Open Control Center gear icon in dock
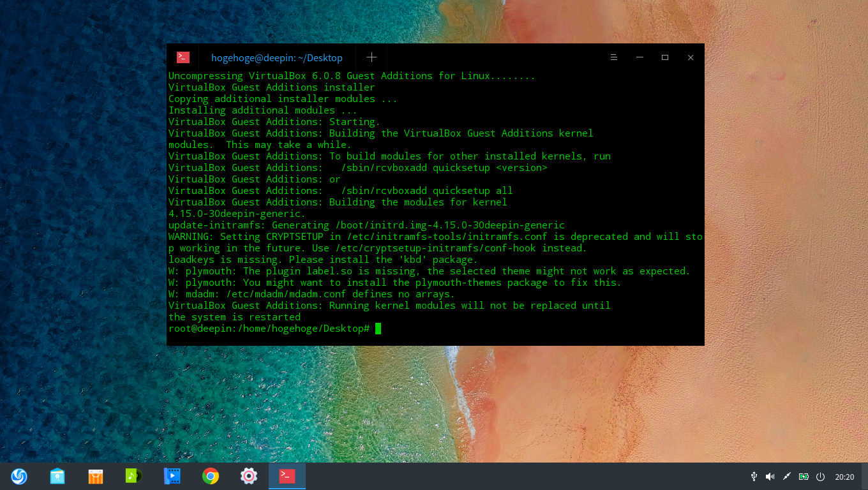868x490 pixels. coord(249,476)
